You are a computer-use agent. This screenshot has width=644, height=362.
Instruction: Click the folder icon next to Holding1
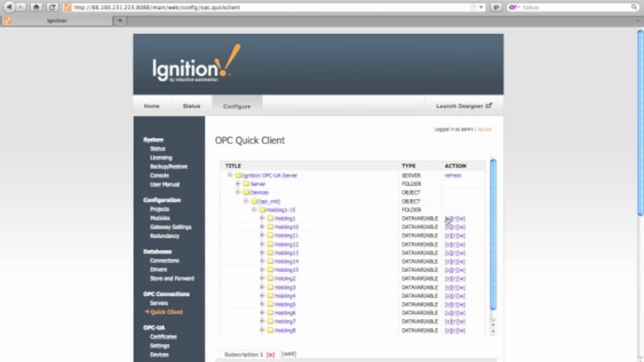click(270, 218)
